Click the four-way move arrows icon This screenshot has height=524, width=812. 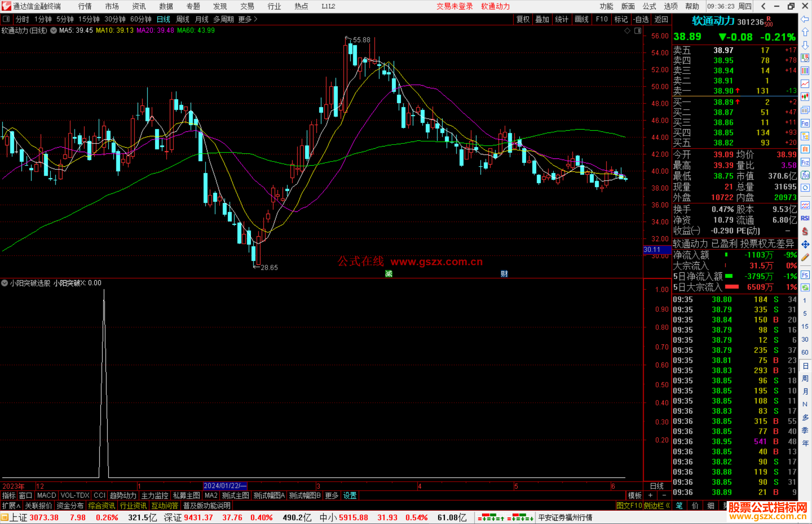coord(805,245)
